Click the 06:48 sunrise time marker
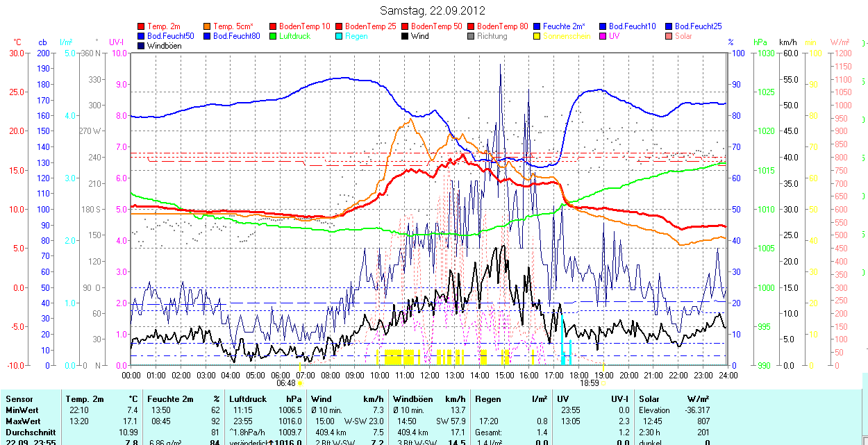Viewport: 868px width, 445px height. (x=285, y=383)
